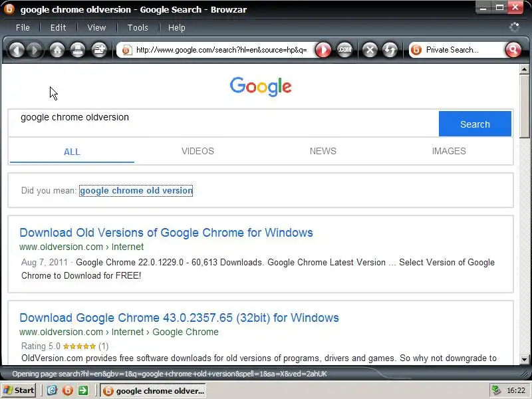Follow 'google chrome old version' suggestion link
Image resolution: width=532 pixels, height=399 pixels.
point(136,191)
